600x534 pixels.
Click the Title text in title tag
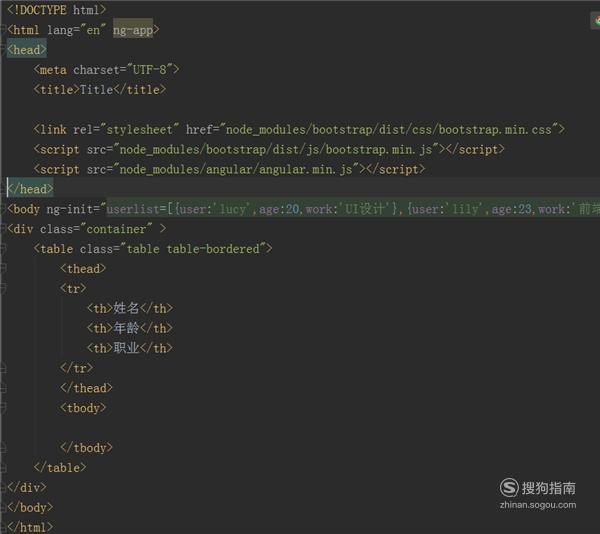(x=96, y=90)
